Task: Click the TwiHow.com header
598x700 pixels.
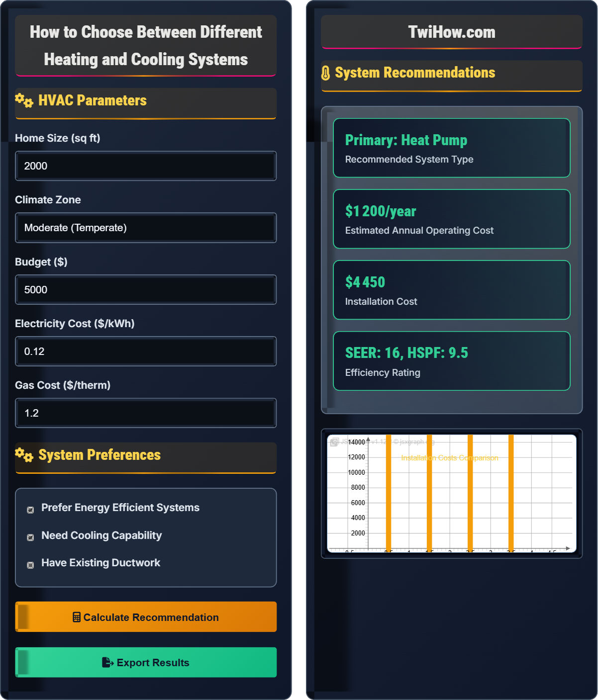Action: pos(452,32)
